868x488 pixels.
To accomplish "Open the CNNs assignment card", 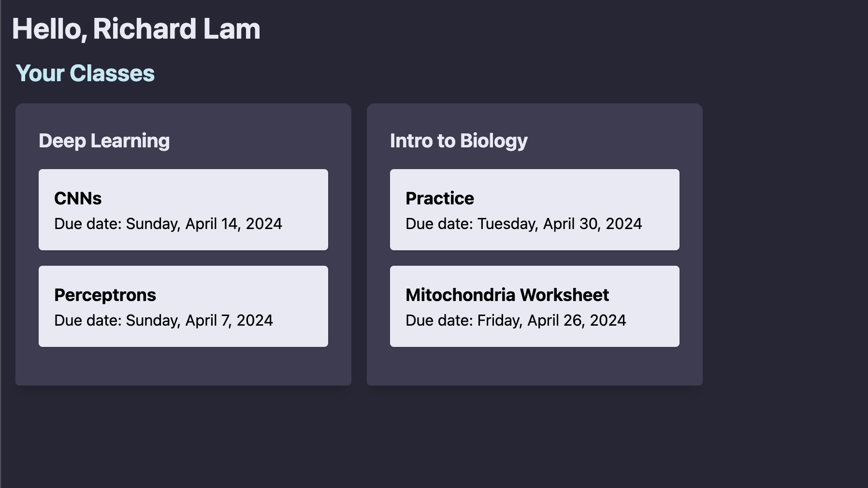I will (183, 210).
